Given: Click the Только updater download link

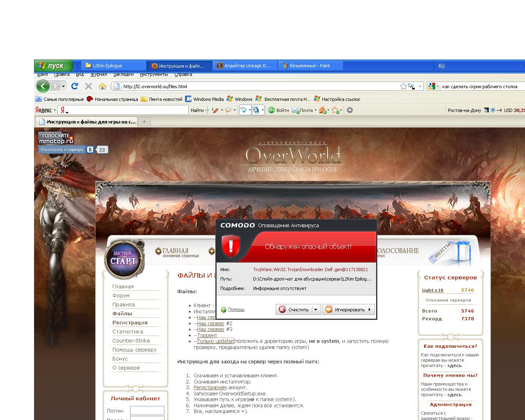Looking at the screenshot, I should tap(215, 341).
